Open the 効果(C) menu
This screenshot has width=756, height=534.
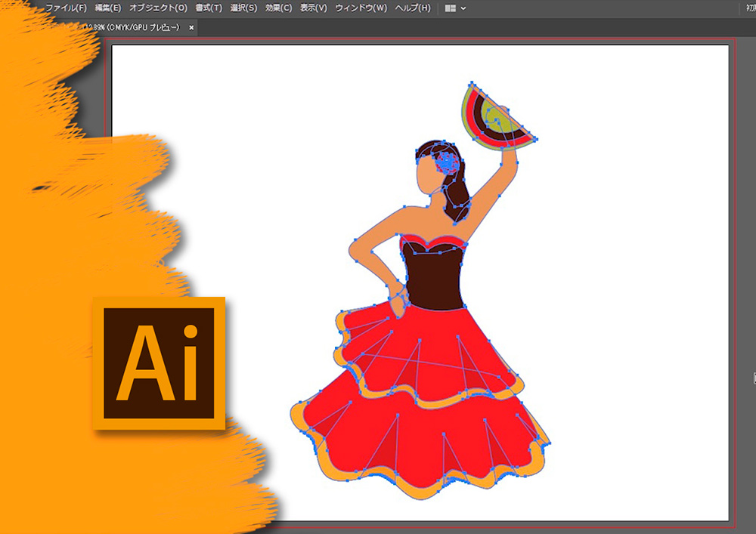278,8
